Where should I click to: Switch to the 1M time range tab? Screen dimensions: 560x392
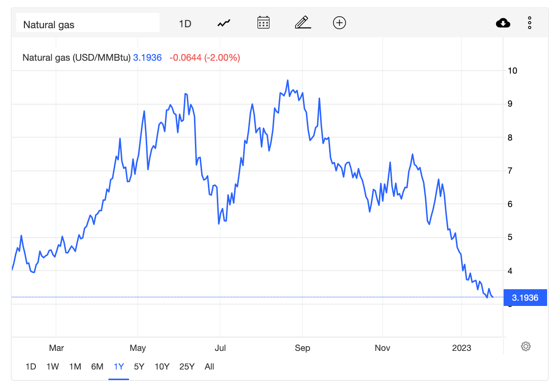pos(75,367)
